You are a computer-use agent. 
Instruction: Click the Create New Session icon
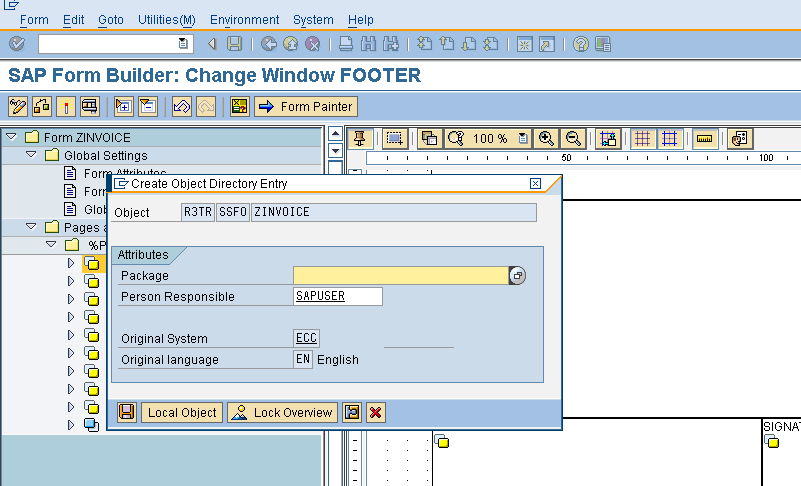click(x=525, y=44)
